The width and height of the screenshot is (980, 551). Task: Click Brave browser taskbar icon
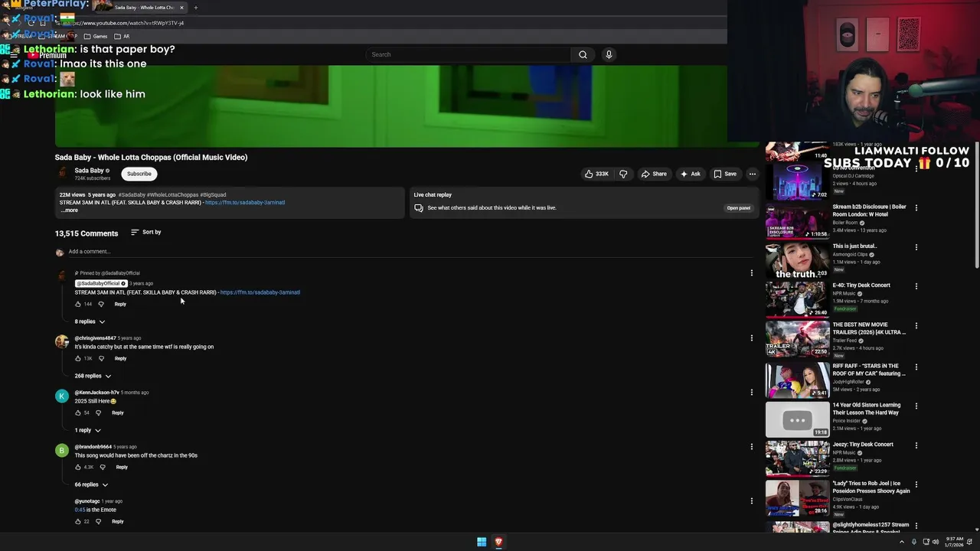[498, 542]
